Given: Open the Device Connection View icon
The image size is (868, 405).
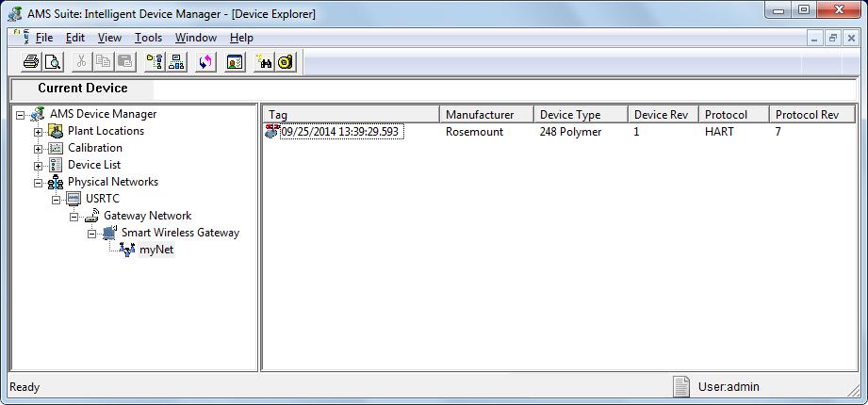Looking at the screenshot, I should click(176, 62).
